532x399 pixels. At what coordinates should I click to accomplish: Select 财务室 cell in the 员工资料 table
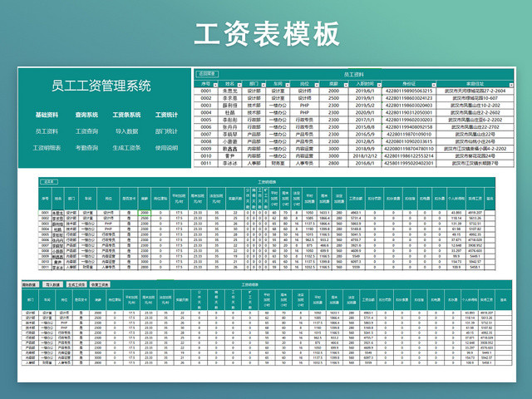click(278, 163)
